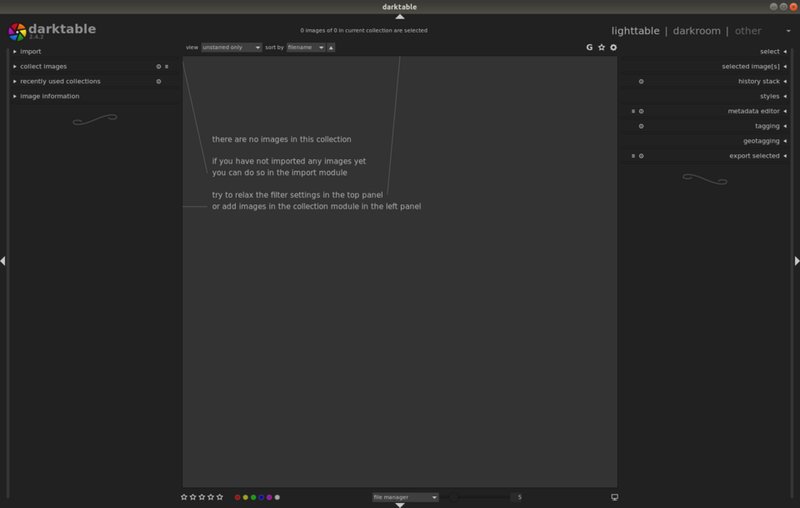Toggle green color label

[253, 497]
